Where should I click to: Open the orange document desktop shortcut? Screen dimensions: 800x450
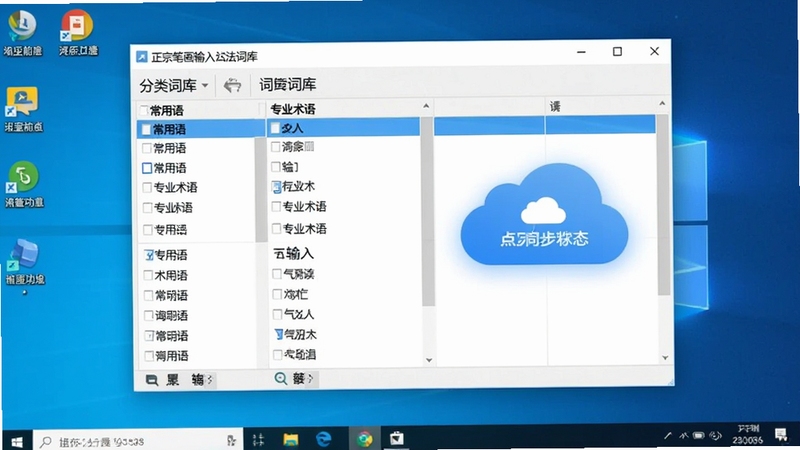coord(78,32)
